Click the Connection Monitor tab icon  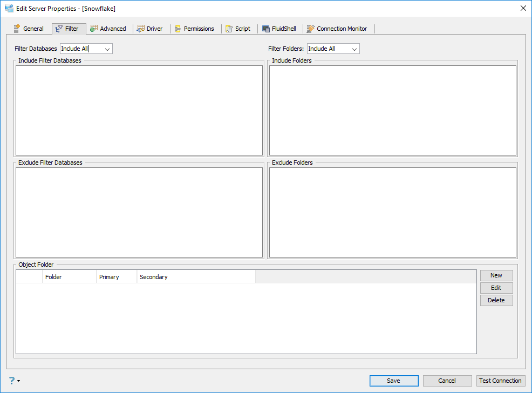[310, 29]
